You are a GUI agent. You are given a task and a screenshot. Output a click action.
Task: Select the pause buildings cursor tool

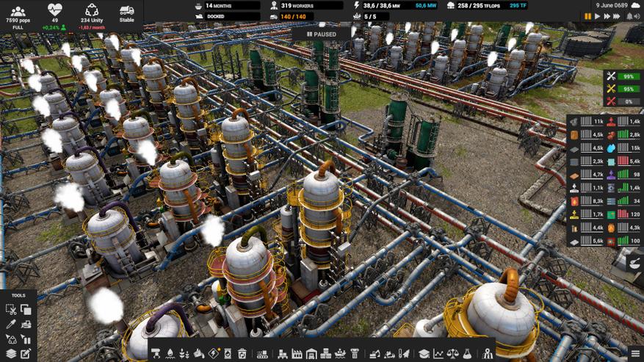(26, 339)
